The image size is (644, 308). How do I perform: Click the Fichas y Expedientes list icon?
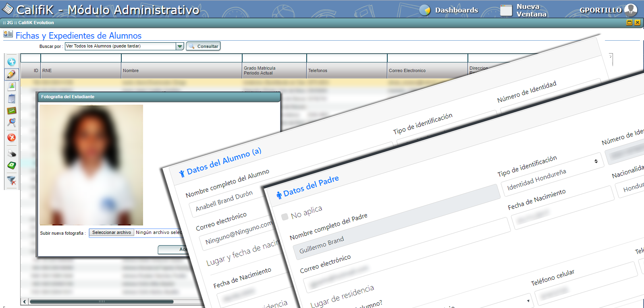8,34
